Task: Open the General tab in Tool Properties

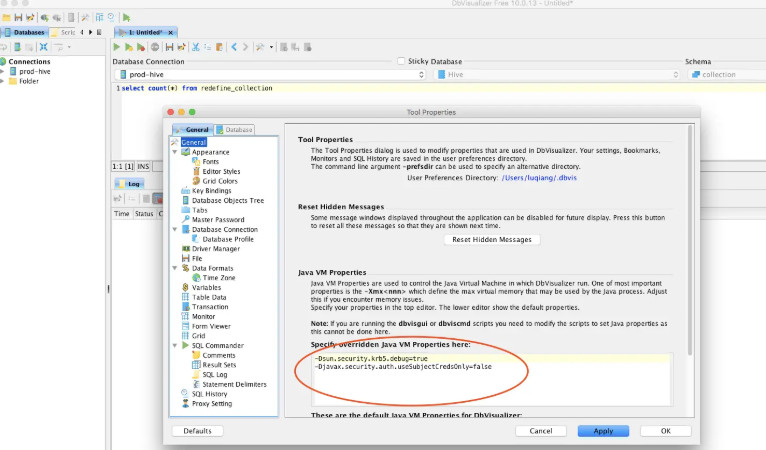Action: (x=192, y=129)
